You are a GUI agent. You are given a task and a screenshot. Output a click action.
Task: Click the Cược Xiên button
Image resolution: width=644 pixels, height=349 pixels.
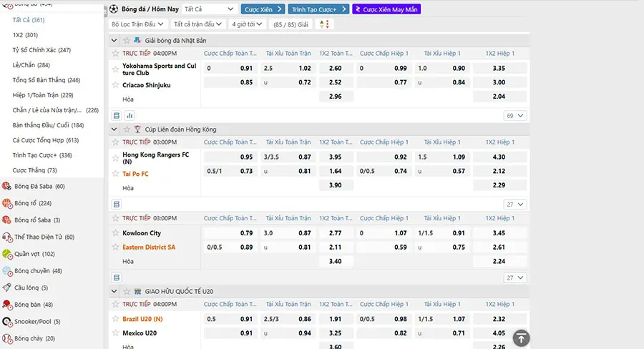263,9
